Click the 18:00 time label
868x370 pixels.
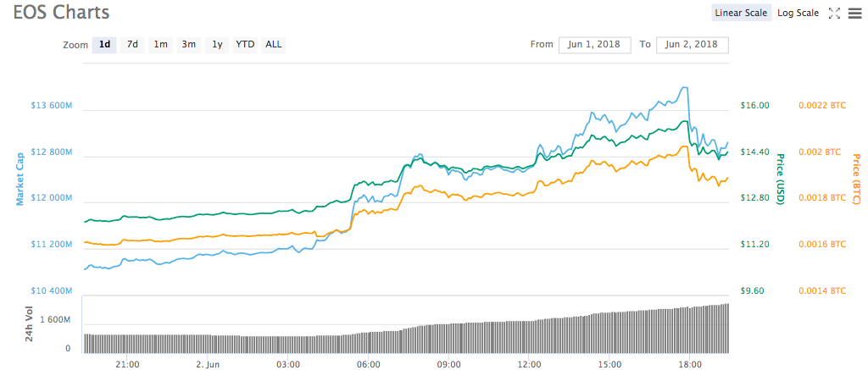(690, 364)
